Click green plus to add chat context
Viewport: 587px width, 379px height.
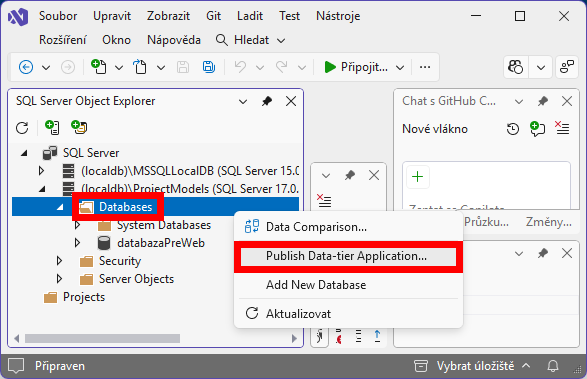tap(417, 176)
